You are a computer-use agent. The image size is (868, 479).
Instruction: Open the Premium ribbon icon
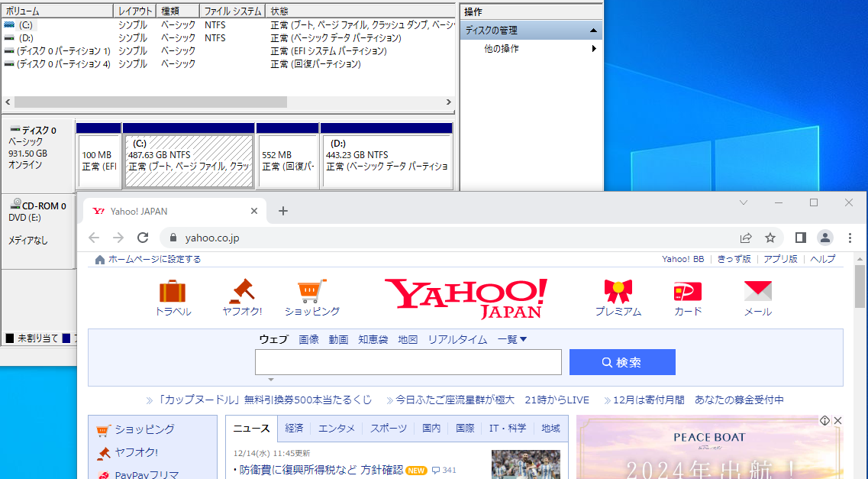(x=618, y=291)
